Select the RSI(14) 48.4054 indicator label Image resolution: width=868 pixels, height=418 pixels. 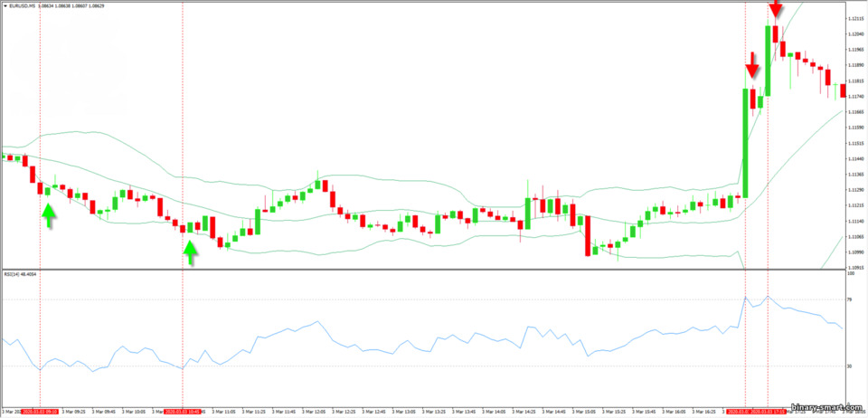(18, 273)
